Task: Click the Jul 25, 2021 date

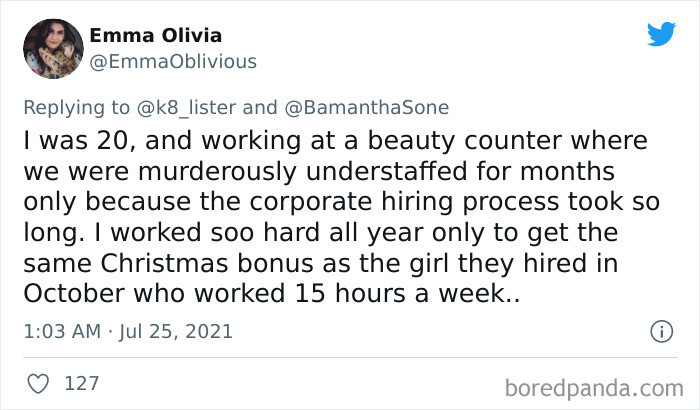Action: 178,330
